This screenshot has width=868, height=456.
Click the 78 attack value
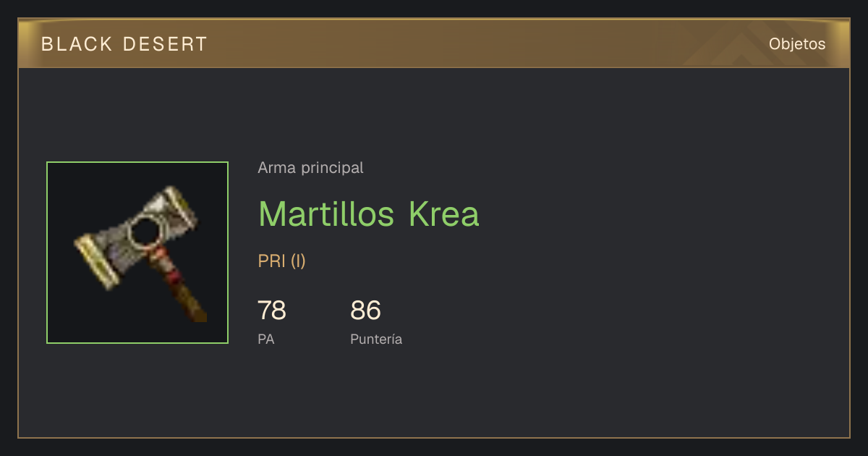pos(272,311)
